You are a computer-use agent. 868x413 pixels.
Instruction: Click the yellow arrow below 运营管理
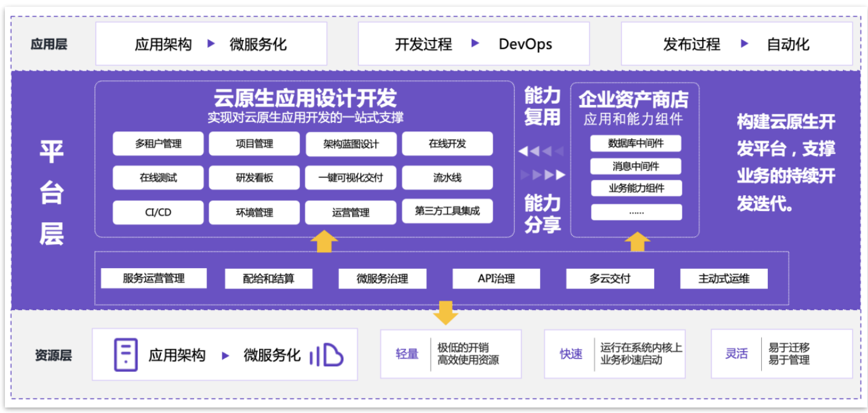tap(324, 241)
